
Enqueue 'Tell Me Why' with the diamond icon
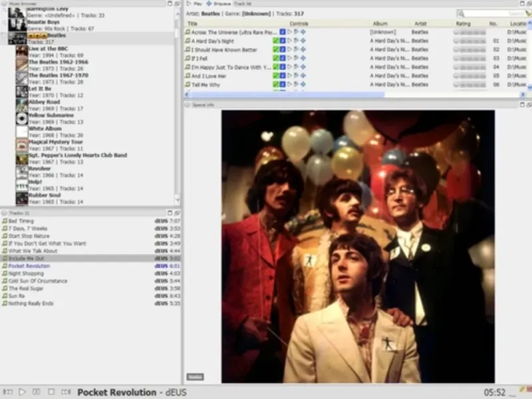coord(303,84)
